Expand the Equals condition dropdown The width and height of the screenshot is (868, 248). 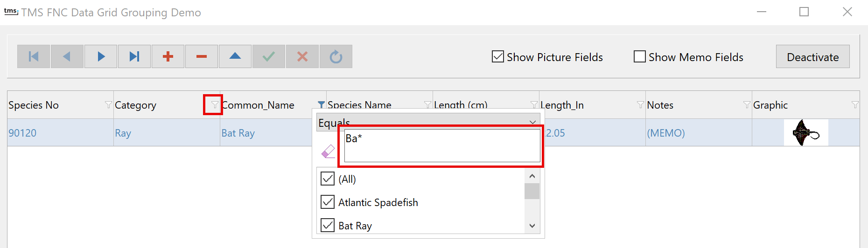(x=532, y=122)
